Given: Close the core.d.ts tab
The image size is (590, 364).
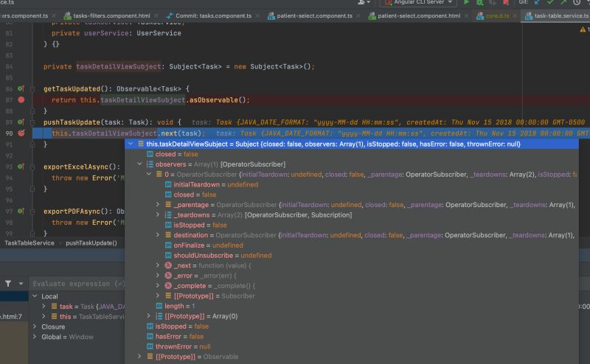Looking at the screenshot, I should click(515, 15).
